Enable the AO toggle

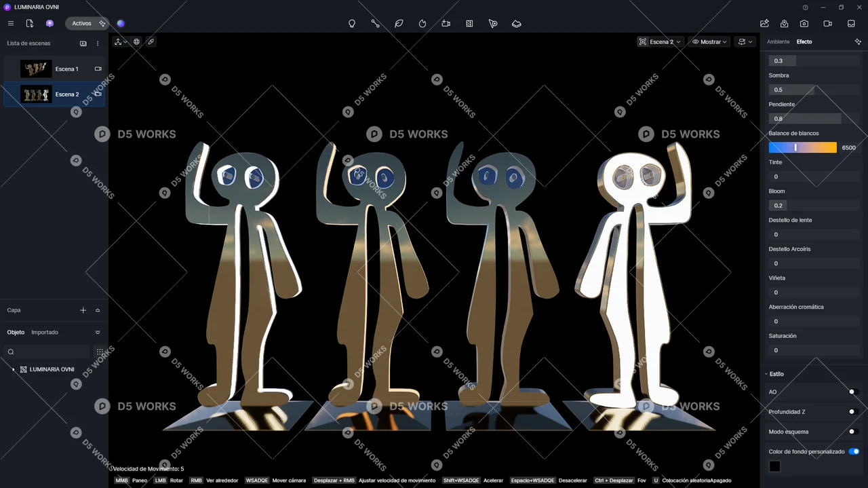click(x=854, y=392)
